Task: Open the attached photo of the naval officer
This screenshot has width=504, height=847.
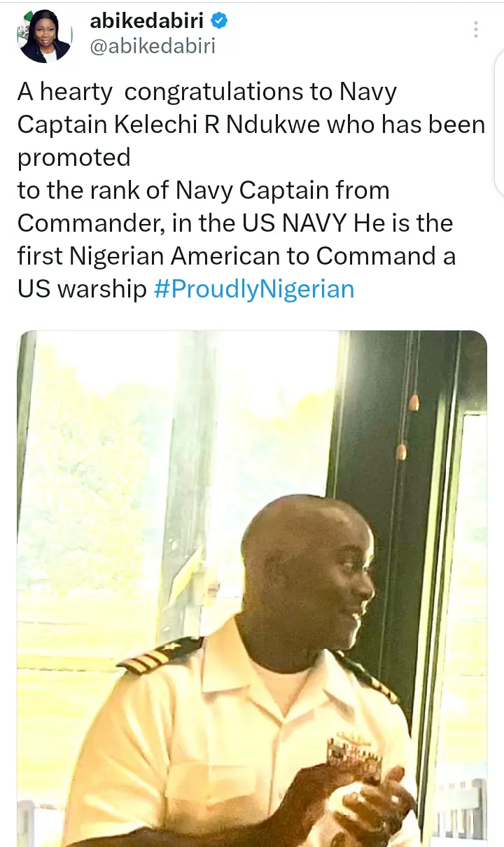Action: tap(252, 588)
